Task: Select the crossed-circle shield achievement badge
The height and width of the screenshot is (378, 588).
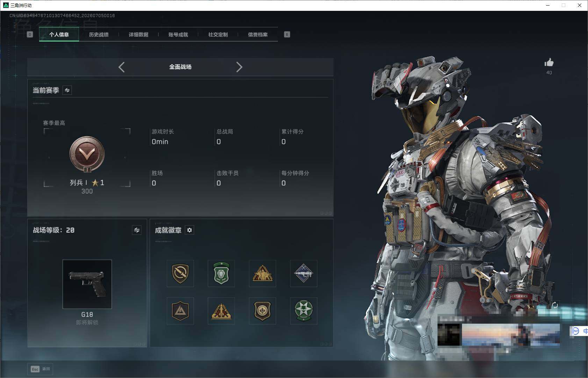Action: coord(180,273)
